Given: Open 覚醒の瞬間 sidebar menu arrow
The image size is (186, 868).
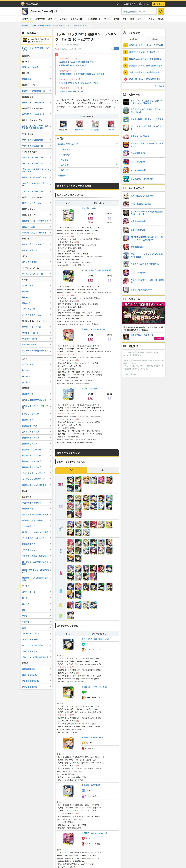Looking at the screenshot, I should 51,79.
